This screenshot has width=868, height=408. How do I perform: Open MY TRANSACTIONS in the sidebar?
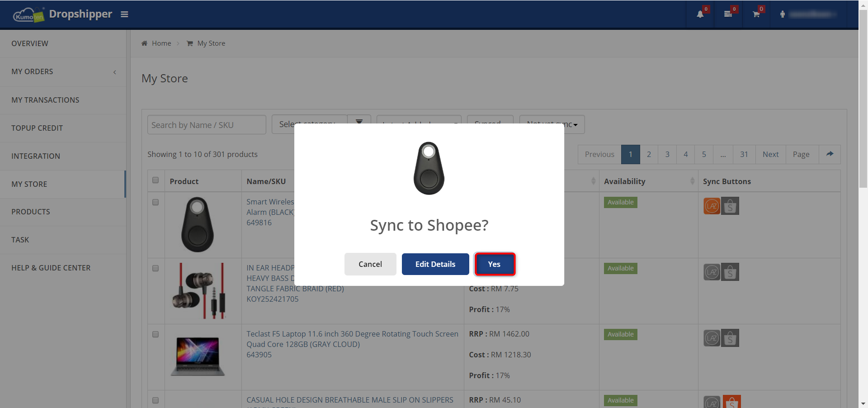pos(63,100)
